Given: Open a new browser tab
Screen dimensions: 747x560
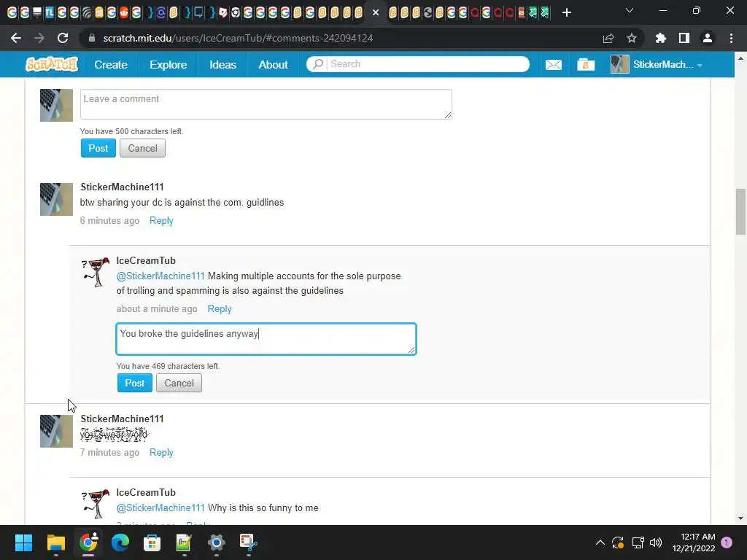Looking at the screenshot, I should 566,12.
